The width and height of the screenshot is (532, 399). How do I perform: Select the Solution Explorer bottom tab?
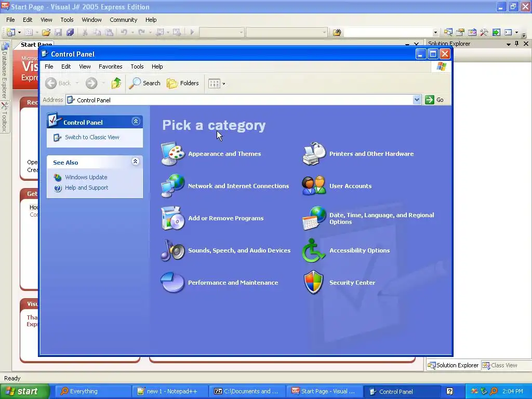pos(453,365)
